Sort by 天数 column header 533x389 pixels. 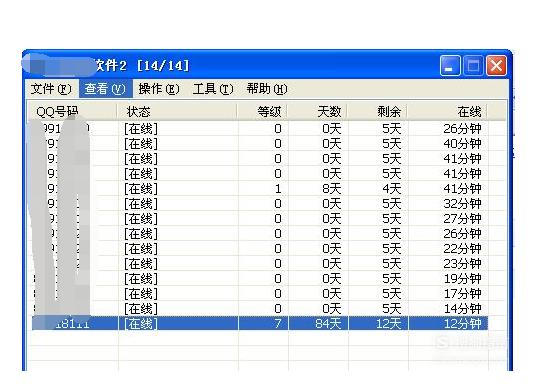pos(317,111)
